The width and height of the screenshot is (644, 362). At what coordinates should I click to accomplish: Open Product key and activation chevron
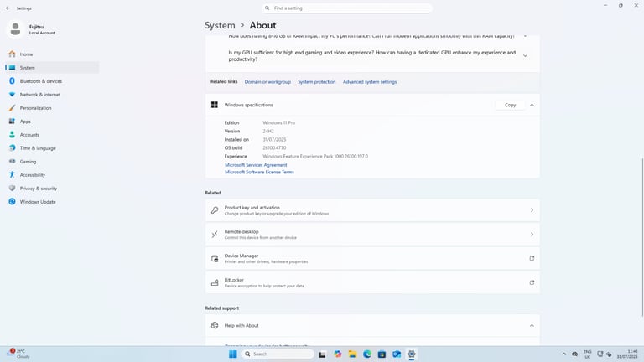pyautogui.click(x=532, y=210)
